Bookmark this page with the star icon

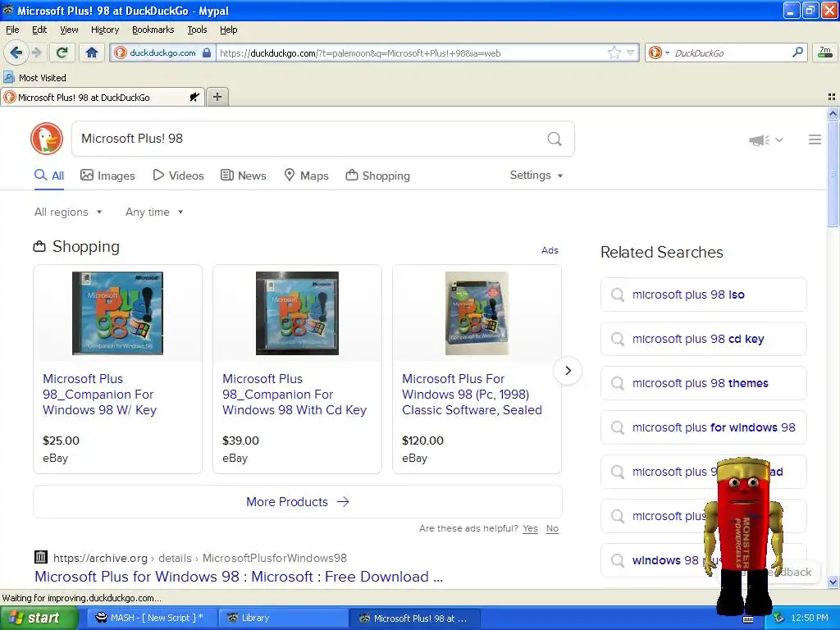tap(614, 52)
